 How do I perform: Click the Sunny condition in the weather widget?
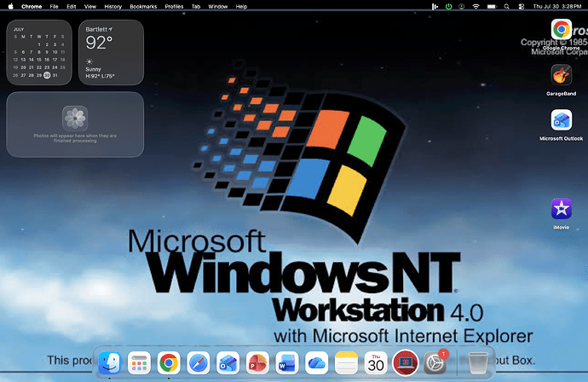(93, 69)
